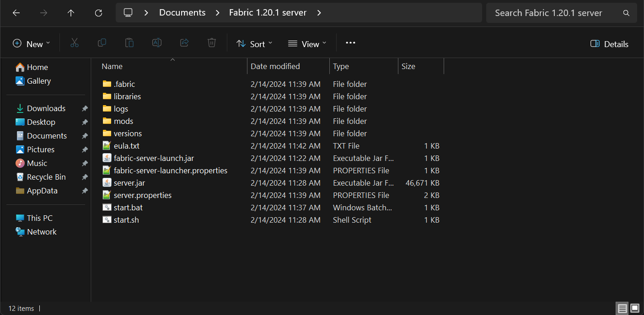Image resolution: width=644 pixels, height=315 pixels.
Task: Select the libraries folder icon
Action: (107, 96)
